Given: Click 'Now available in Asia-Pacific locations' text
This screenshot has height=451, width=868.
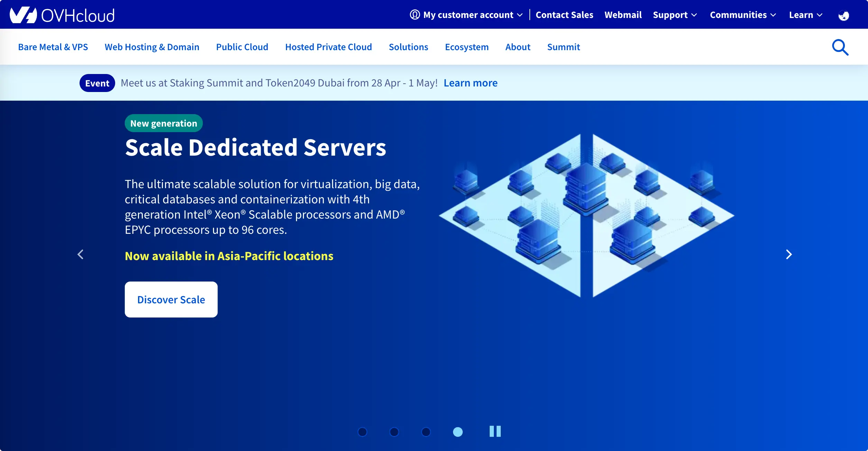Looking at the screenshot, I should pos(229,256).
